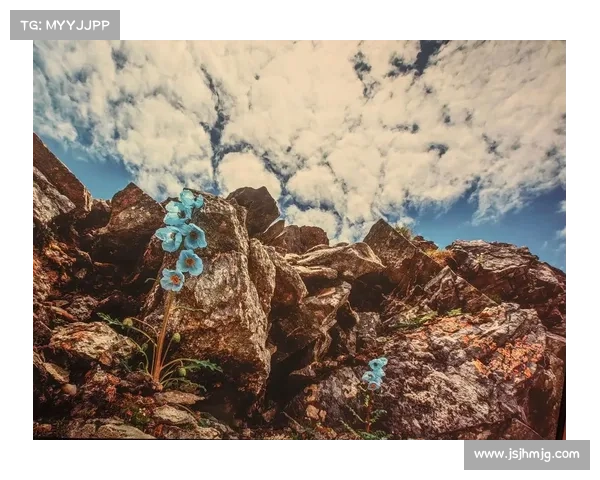This screenshot has height=480, width=600.
Task: Select the green grass patch on the right rocks
Action: (420, 320)
